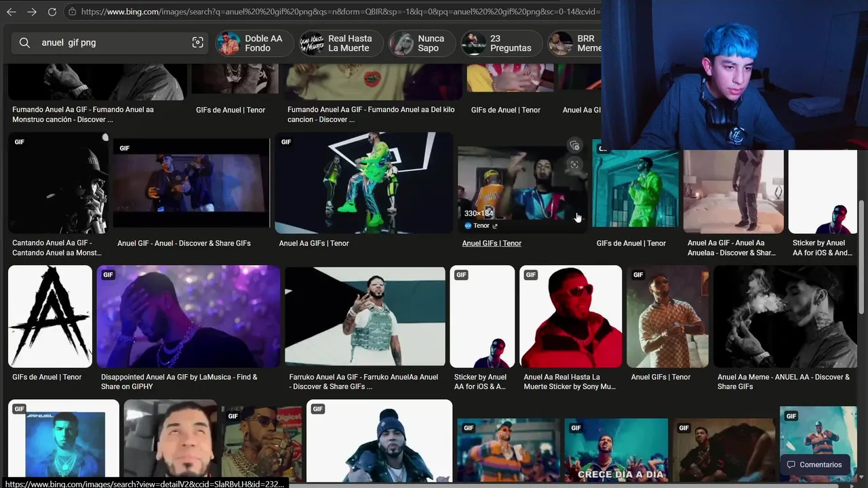Open the smoking black-and-white meme thumbnail
868x488 pixels.
point(785,317)
